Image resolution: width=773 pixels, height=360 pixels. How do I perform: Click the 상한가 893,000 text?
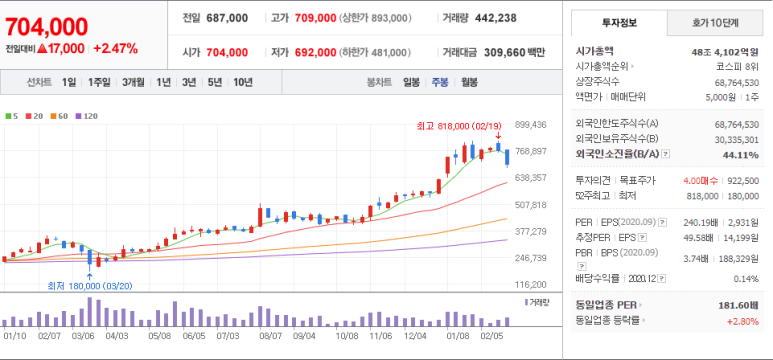tap(375, 18)
